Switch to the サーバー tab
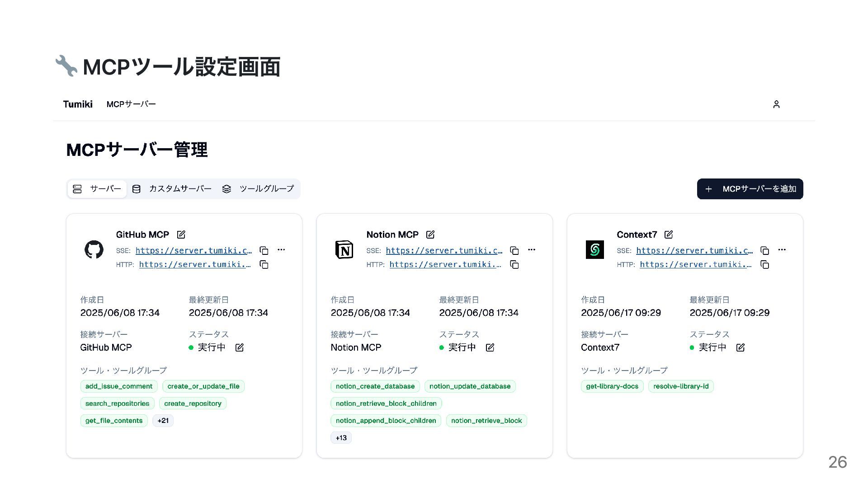The width and height of the screenshot is (868, 488). [97, 189]
